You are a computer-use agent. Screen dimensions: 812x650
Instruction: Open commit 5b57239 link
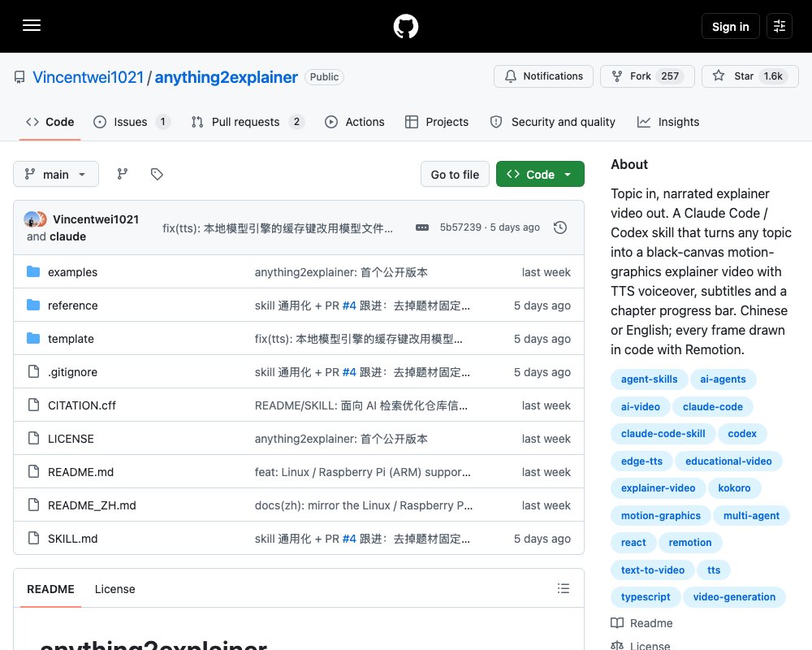[460, 227]
